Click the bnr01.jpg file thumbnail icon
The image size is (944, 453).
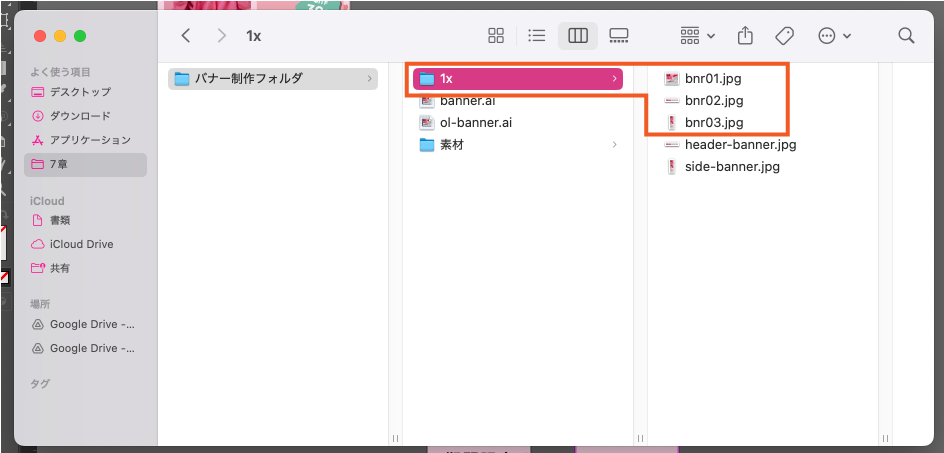[671, 78]
